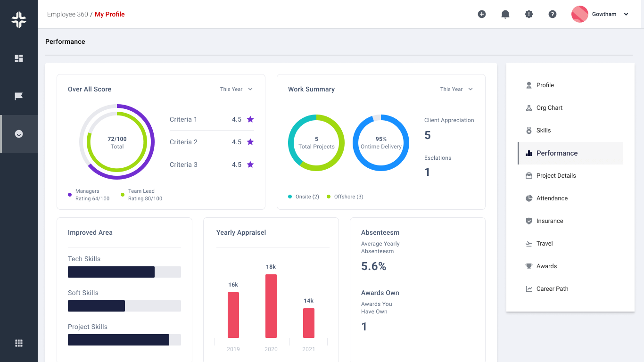Click the company logo icon at top-left
This screenshot has width=644, height=362.
(19, 20)
